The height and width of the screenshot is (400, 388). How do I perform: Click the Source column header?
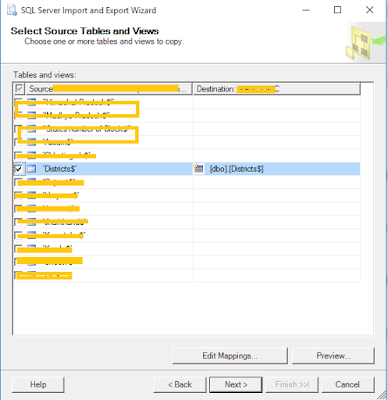[x=109, y=89]
